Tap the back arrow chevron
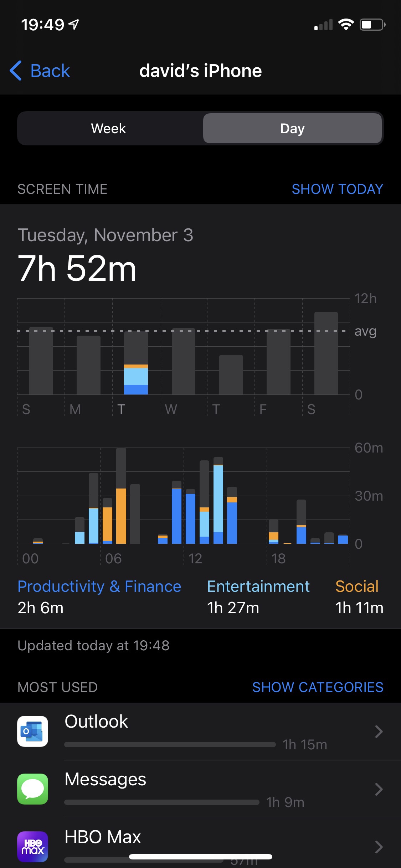Screen dimensions: 401x868 [x=16, y=71]
